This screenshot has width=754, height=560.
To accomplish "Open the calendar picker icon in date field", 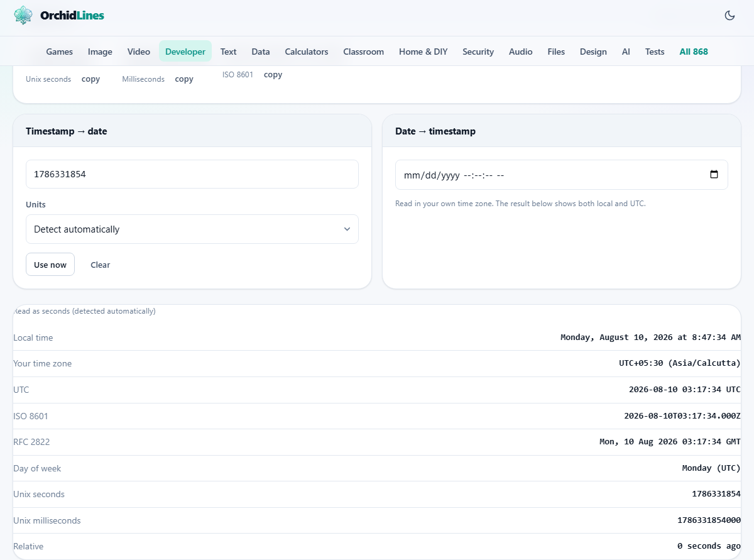I will (714, 175).
